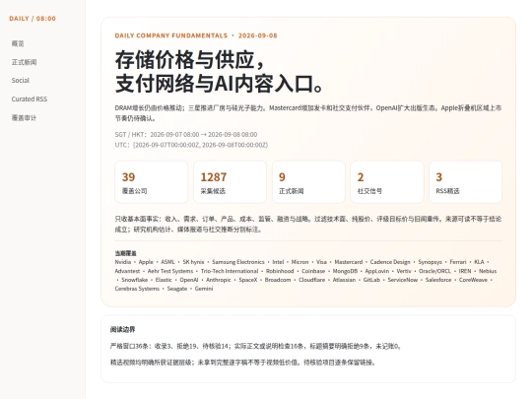Viewport: 532px width, 399px height.
Task: Jump to the Social section
Action: click(21, 81)
